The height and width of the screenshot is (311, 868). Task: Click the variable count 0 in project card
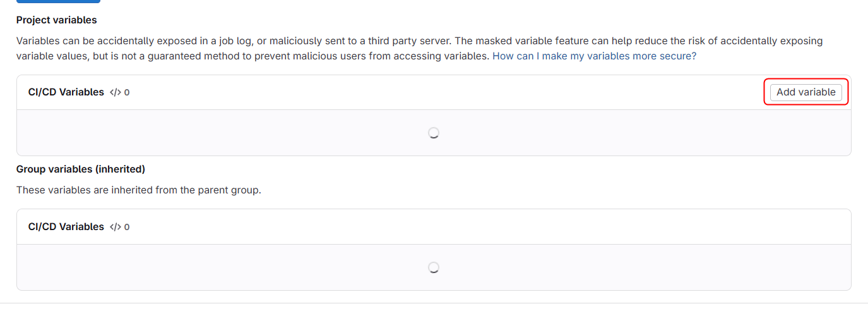pyautogui.click(x=127, y=92)
